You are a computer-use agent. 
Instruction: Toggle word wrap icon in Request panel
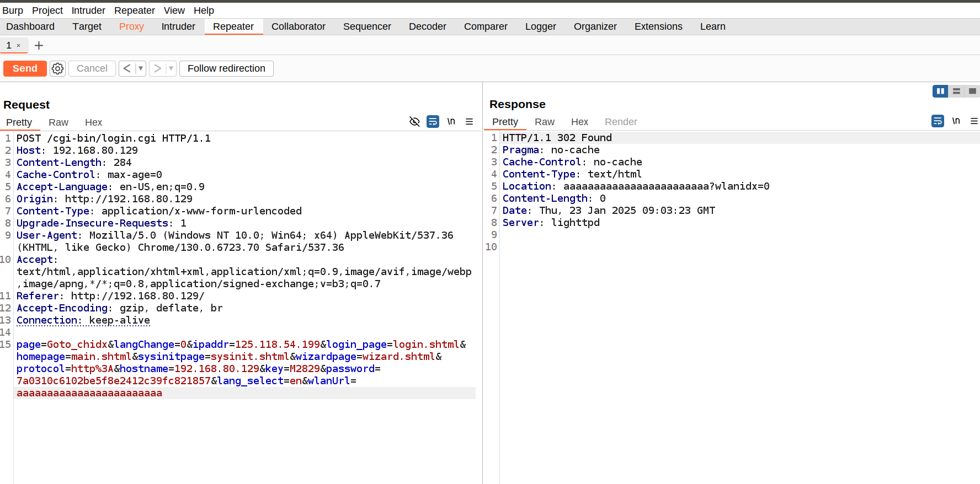[x=433, y=121]
